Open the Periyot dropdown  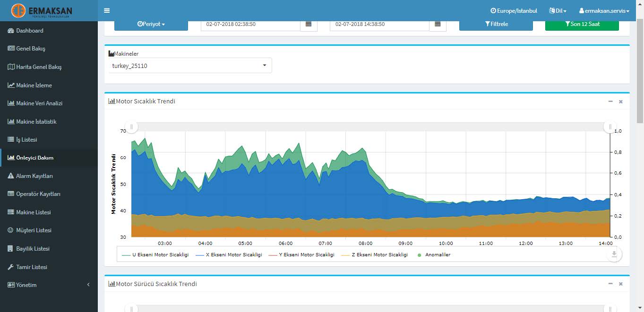click(x=151, y=24)
